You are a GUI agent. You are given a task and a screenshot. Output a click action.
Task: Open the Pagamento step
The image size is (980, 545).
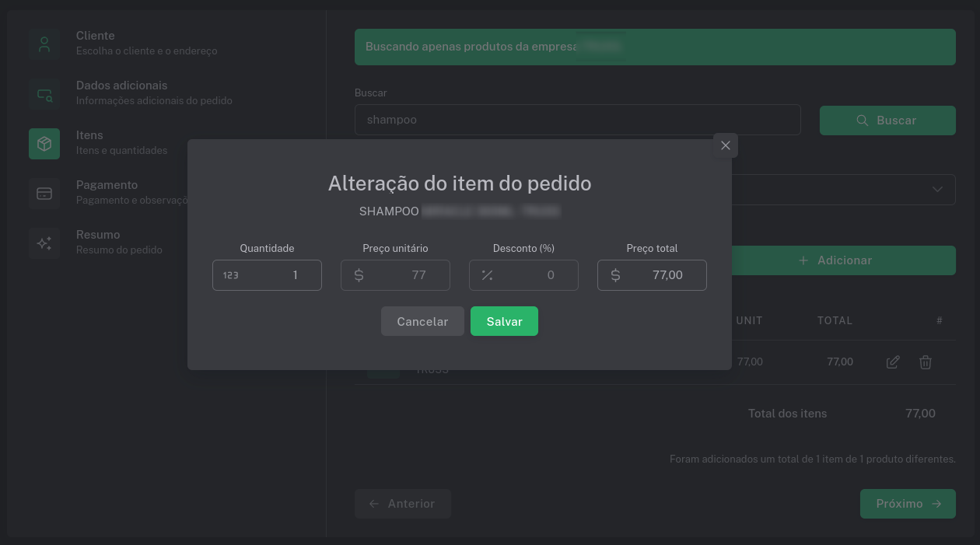(107, 185)
